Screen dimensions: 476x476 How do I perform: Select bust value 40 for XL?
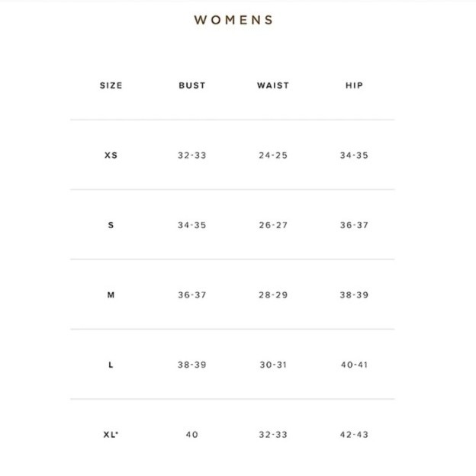[x=192, y=435]
